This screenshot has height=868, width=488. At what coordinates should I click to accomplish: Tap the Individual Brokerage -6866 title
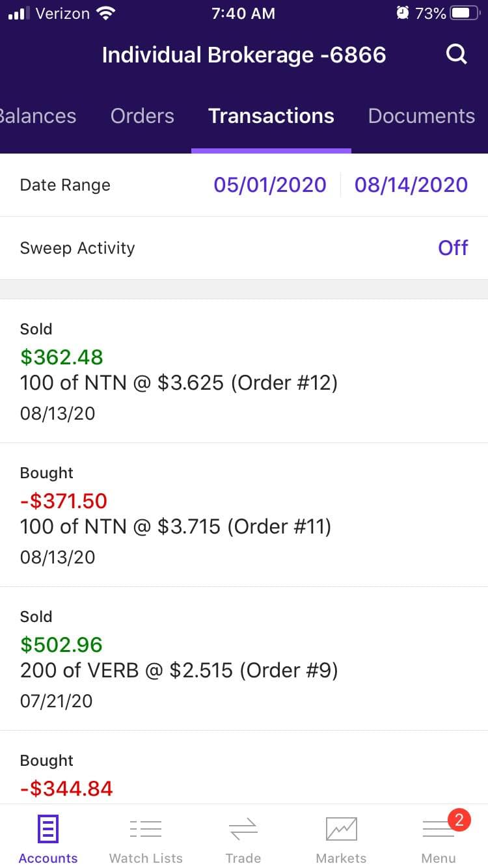tap(244, 55)
